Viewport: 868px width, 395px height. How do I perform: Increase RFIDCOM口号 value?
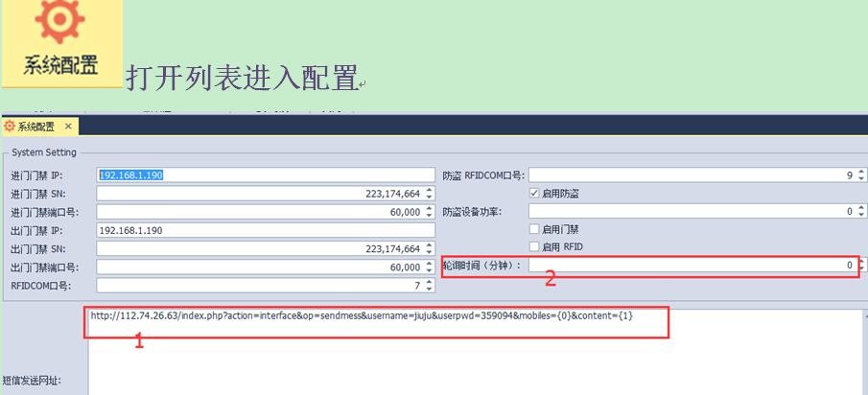tap(430, 282)
